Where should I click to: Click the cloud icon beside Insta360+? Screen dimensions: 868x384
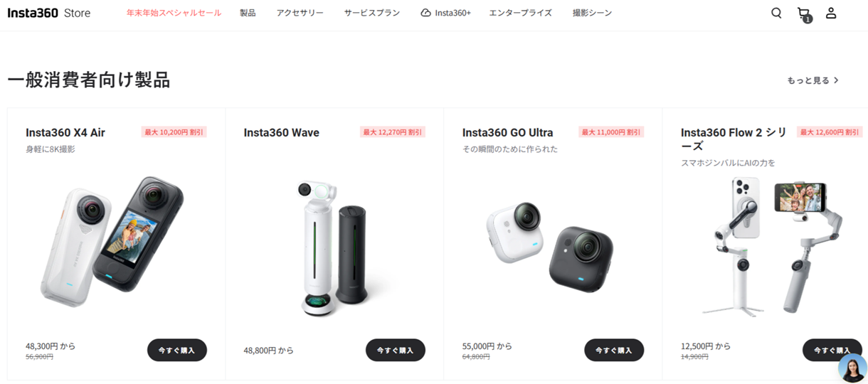coord(425,13)
